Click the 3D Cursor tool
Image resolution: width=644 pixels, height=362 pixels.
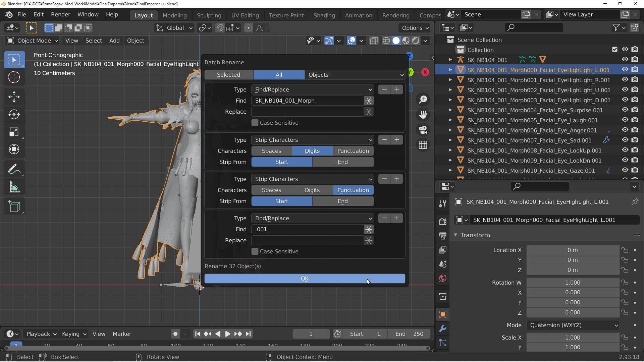[x=14, y=77]
